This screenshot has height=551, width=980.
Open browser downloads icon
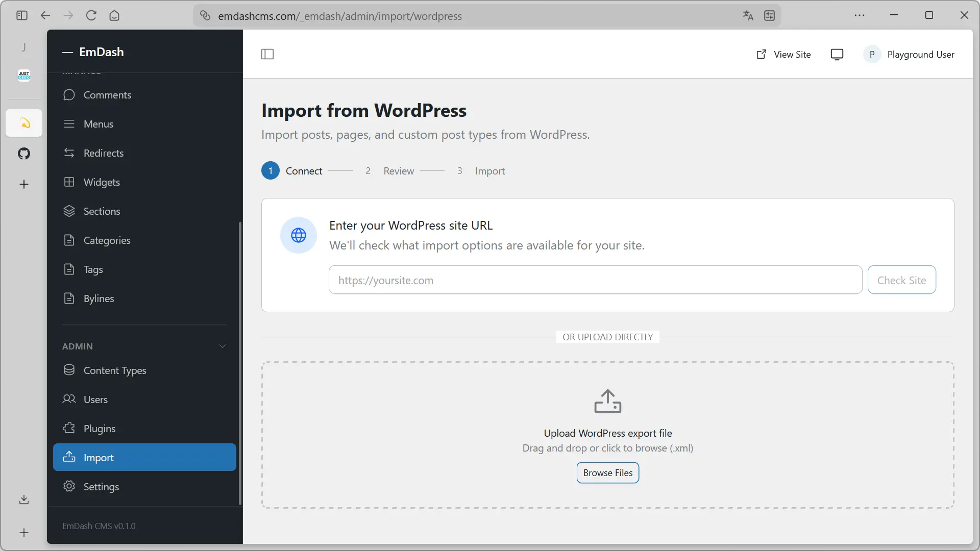(x=24, y=499)
